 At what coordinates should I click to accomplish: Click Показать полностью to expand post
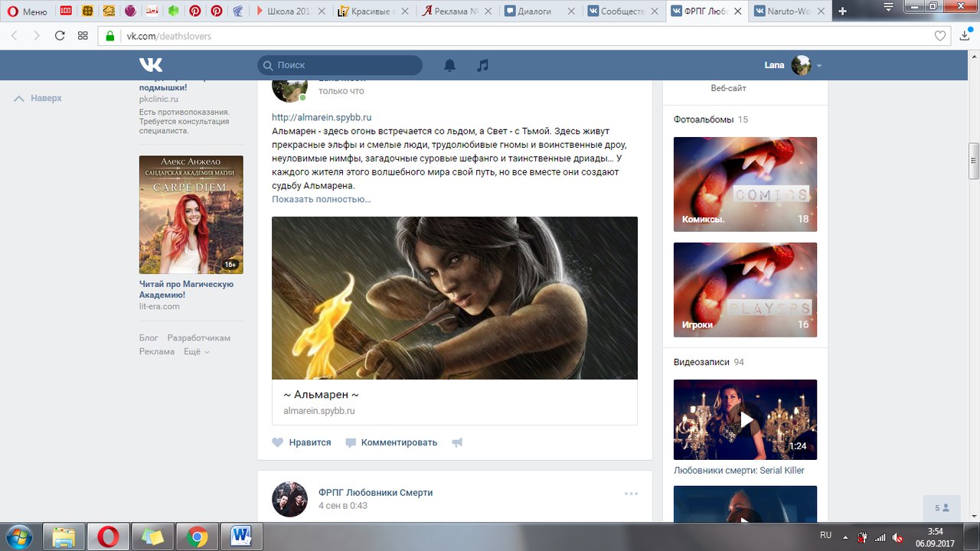[321, 199]
